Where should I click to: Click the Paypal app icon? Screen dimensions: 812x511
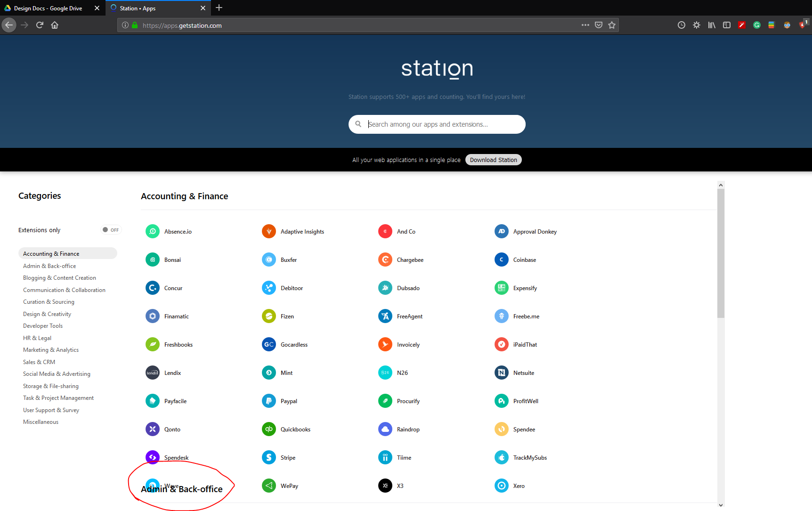(269, 401)
